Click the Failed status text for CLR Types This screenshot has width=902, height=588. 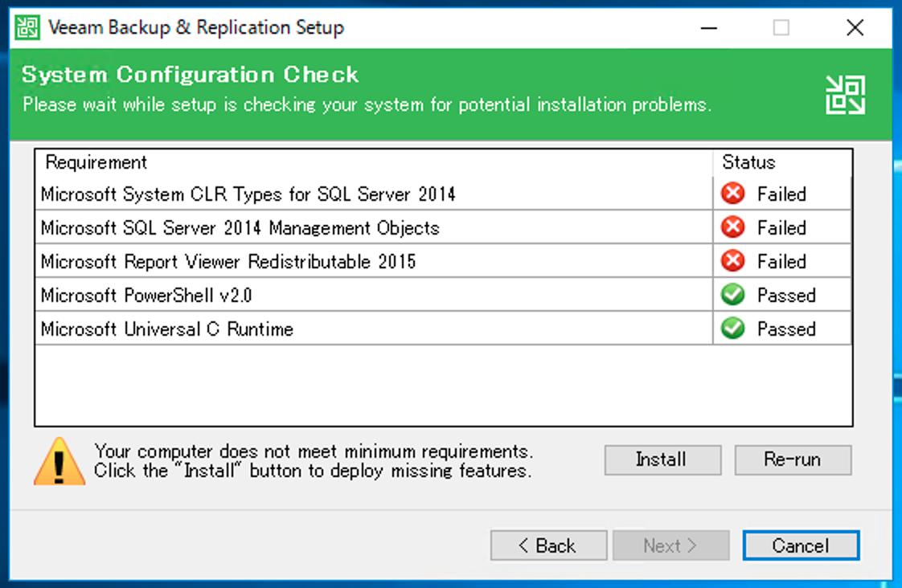(781, 194)
